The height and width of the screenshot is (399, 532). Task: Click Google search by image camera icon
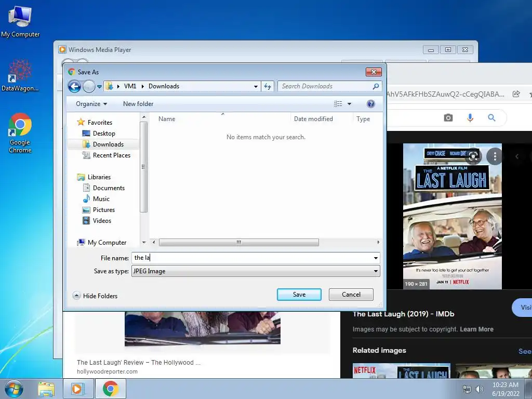coord(448,118)
